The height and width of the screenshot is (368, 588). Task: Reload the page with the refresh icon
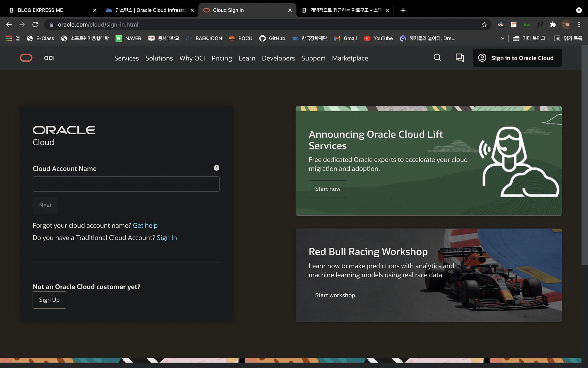click(x=35, y=25)
